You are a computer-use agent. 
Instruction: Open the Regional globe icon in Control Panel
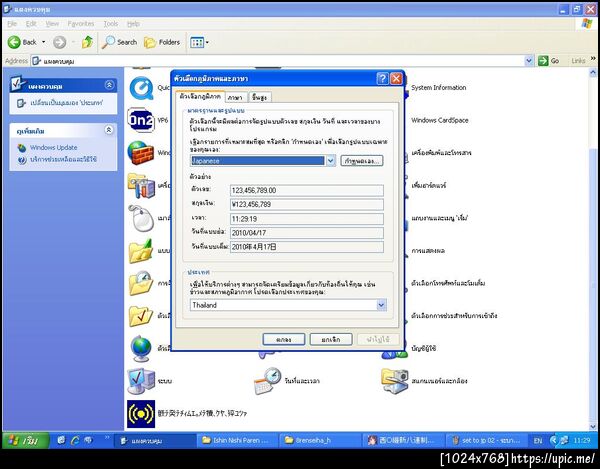coord(141,348)
